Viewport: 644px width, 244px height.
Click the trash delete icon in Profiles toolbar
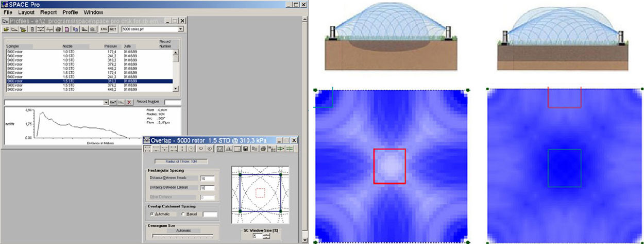[x=32, y=29]
